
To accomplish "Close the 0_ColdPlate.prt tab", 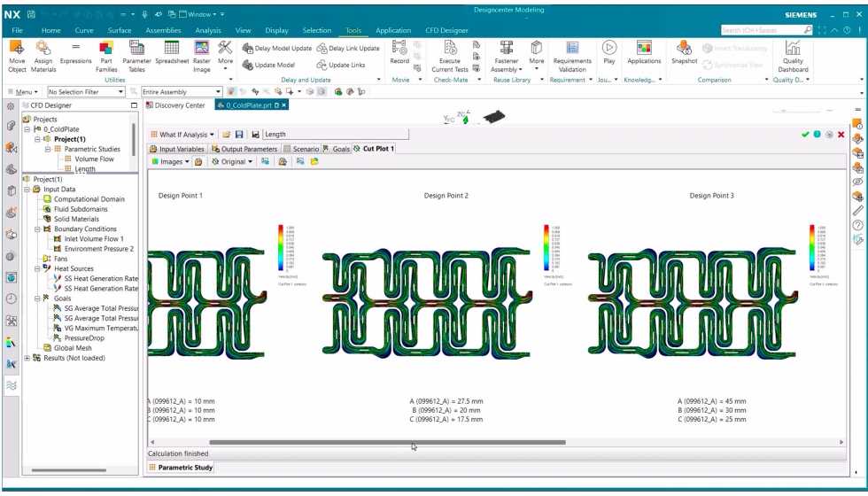I will (x=284, y=105).
